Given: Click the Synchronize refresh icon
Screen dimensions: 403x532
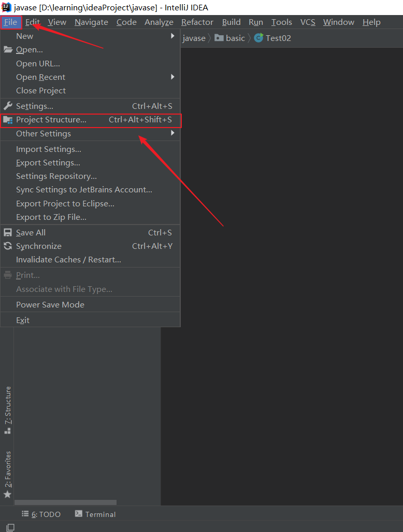Looking at the screenshot, I should pos(8,246).
